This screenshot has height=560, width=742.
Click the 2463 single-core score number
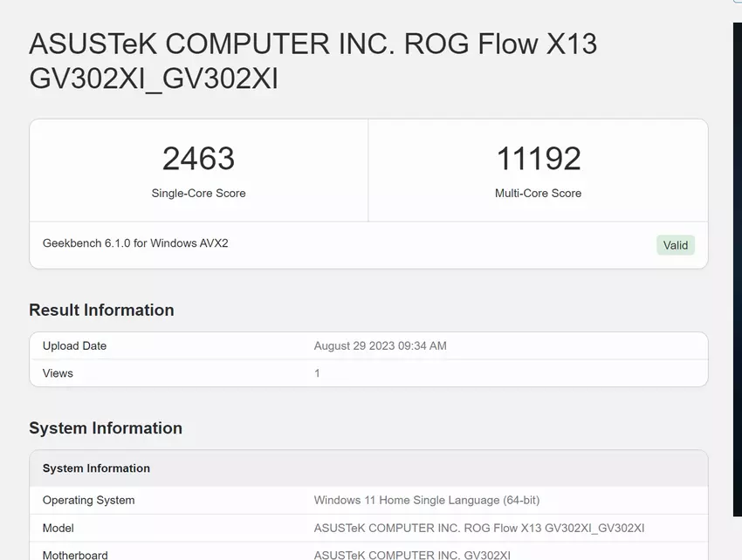[198, 159]
